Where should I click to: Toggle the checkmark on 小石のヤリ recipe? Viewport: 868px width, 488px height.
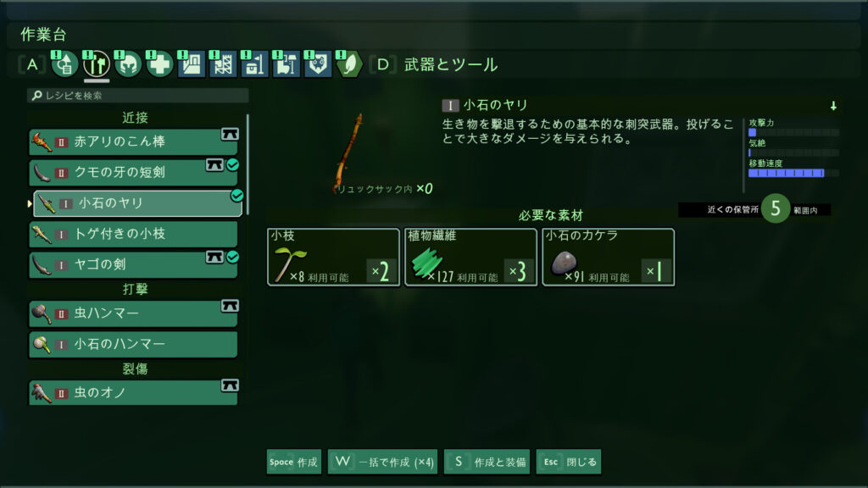[x=237, y=196]
